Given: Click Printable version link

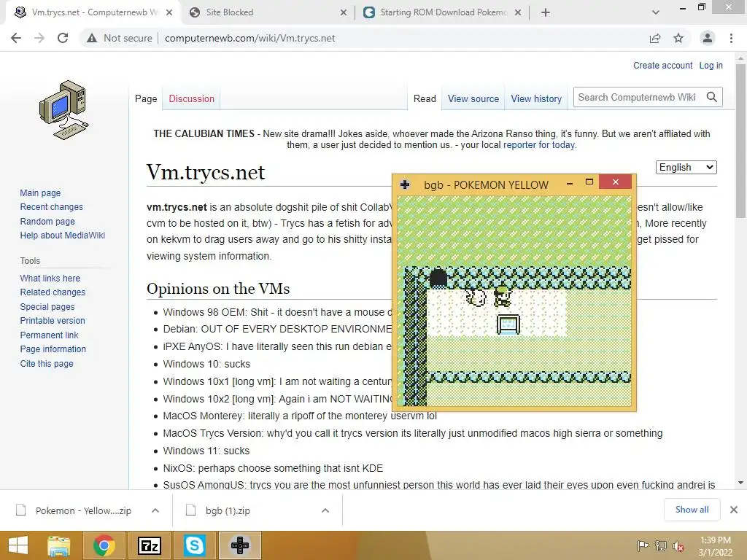Looking at the screenshot, I should coord(53,321).
